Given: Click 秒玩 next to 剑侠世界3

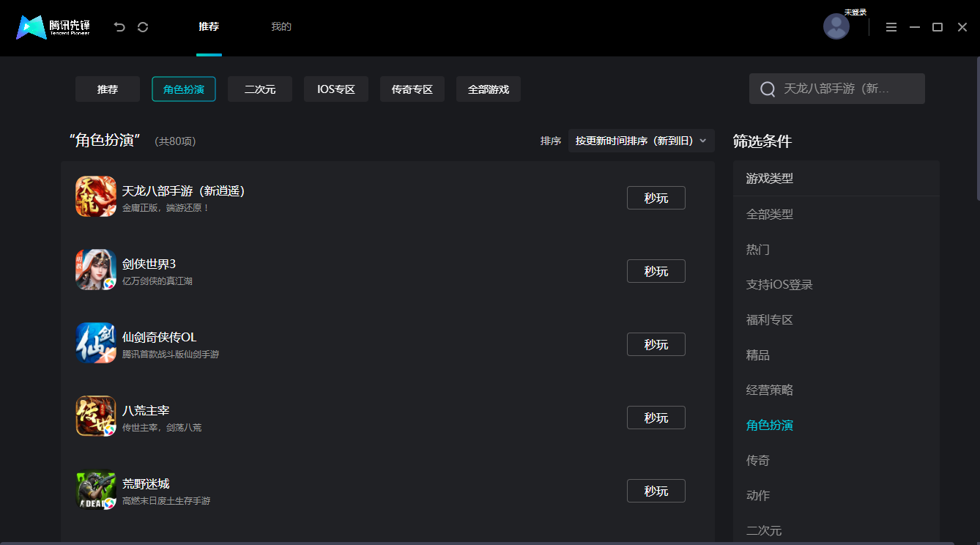Looking at the screenshot, I should click(x=656, y=270).
